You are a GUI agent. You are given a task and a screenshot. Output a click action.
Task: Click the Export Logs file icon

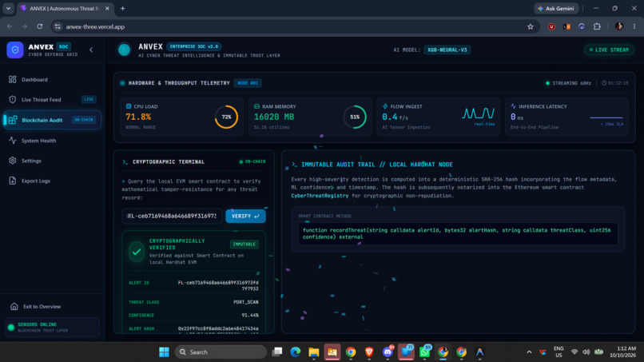click(x=13, y=181)
